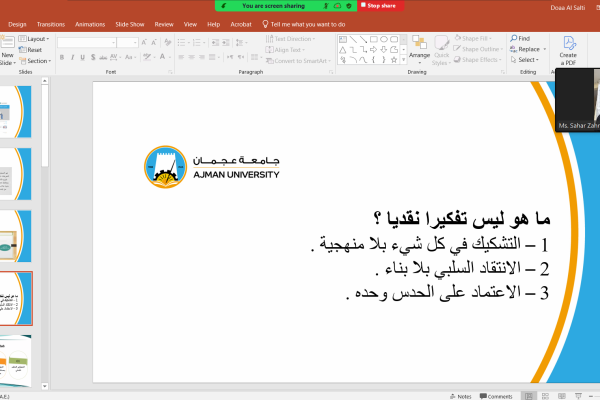Select the Isosceles Triangle shape
The width and height of the screenshot is (600, 400).
343,50
